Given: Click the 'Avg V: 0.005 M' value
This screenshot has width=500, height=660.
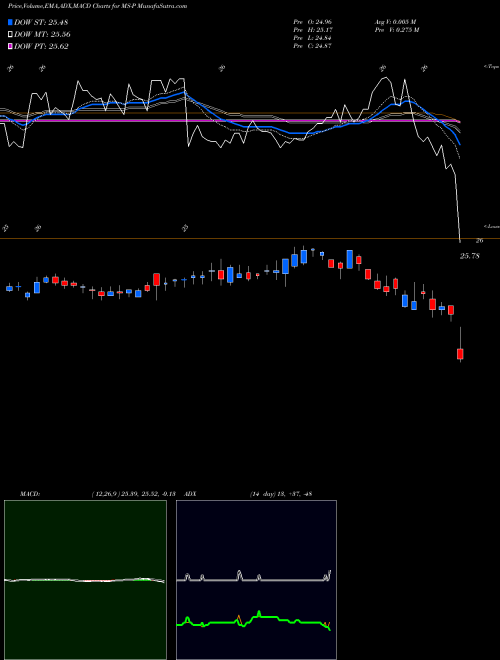Looking at the screenshot, I should tap(395, 22).
